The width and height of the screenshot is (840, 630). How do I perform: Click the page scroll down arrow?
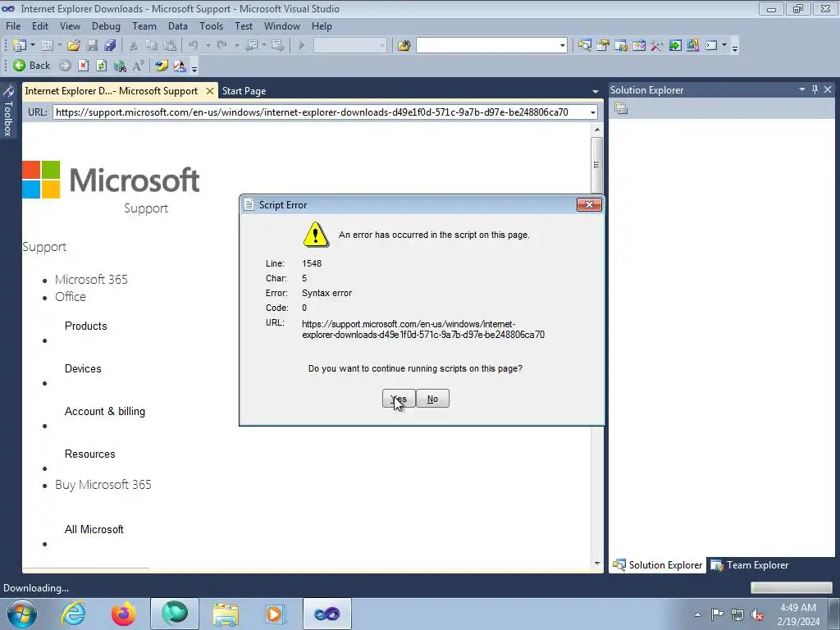[597, 563]
